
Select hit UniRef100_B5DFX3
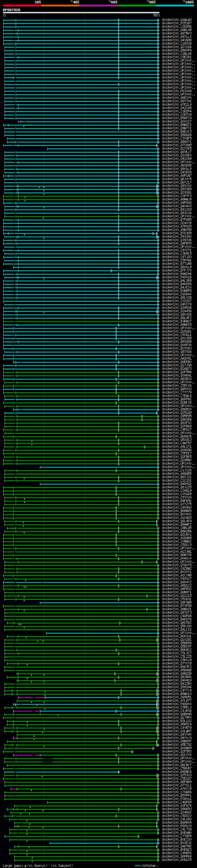click(177, 118)
